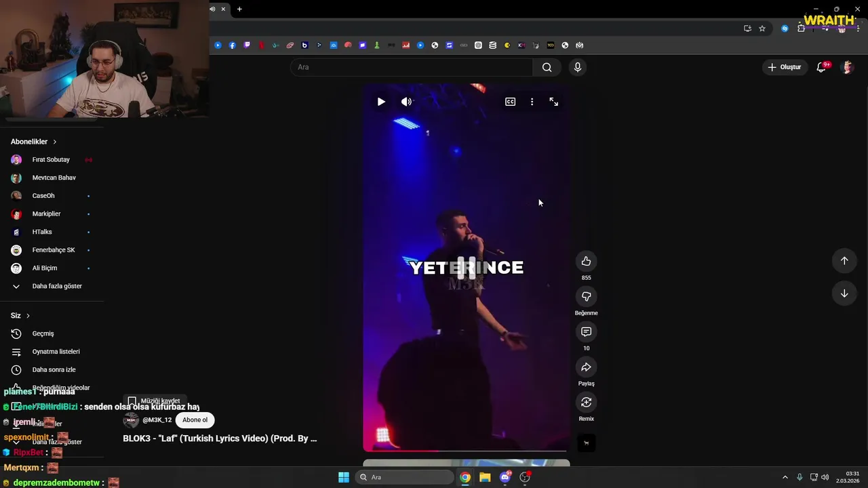Dislike the Short via the Beğenme thumbs-down
Viewport: 868px width, 488px height.
[586, 296]
